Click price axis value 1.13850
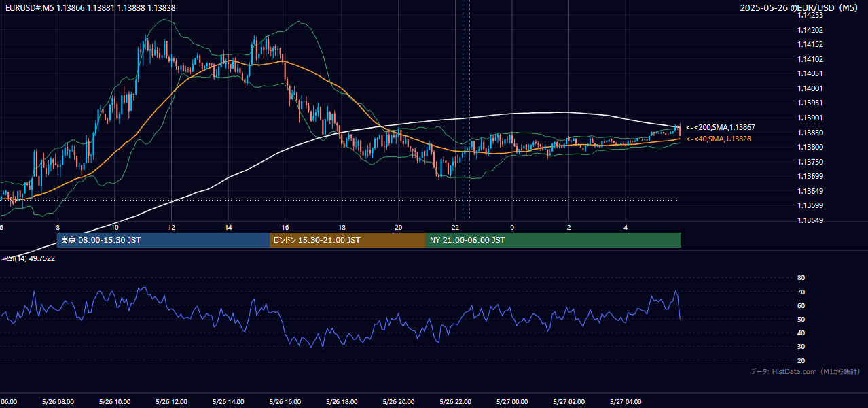Viewport: 868px width, 408px height. [x=810, y=133]
